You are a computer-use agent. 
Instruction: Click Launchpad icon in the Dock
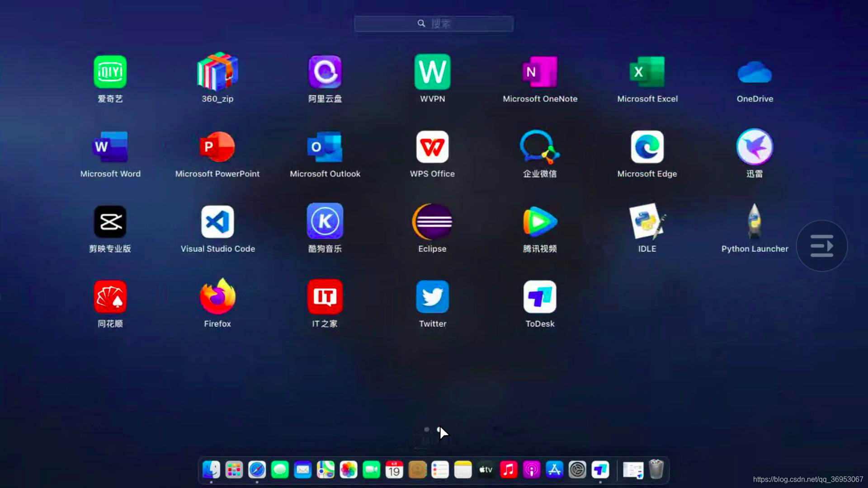pos(234,470)
